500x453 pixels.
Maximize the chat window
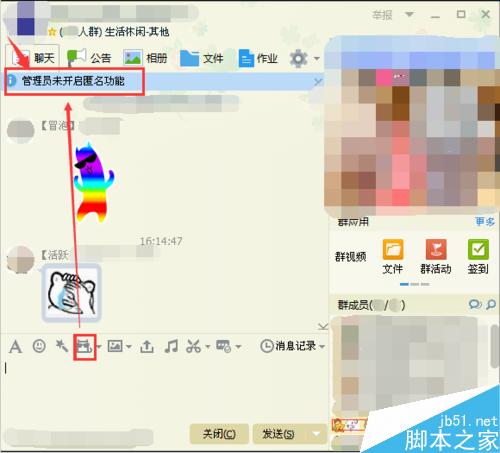461,14
